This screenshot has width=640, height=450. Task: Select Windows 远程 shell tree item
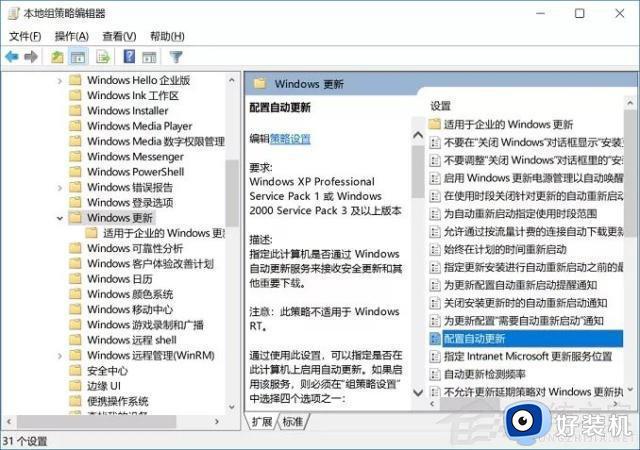(131, 340)
